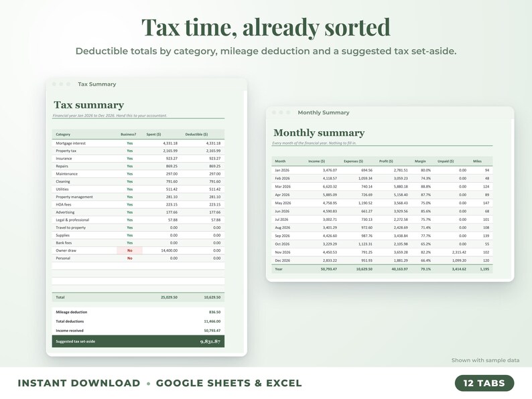The image size is (532, 399).
Task: Select the Total row Spent value 25,029.50
Action: [169, 297]
